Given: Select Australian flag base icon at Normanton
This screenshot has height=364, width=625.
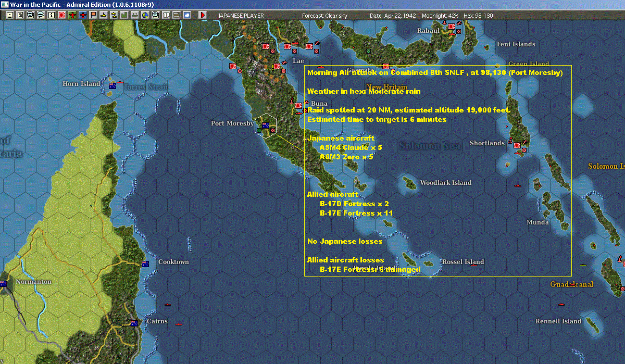Looking at the screenshot, I should (x=4, y=284).
